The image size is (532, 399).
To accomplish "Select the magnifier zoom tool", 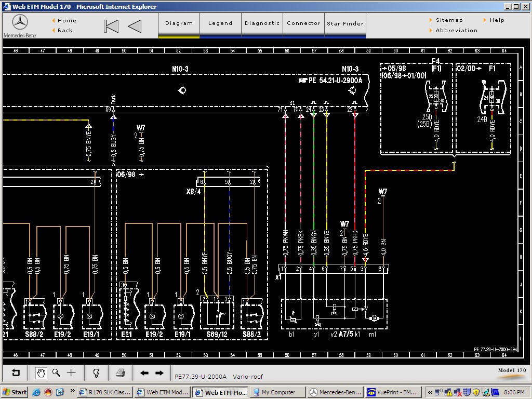I will [56, 373].
